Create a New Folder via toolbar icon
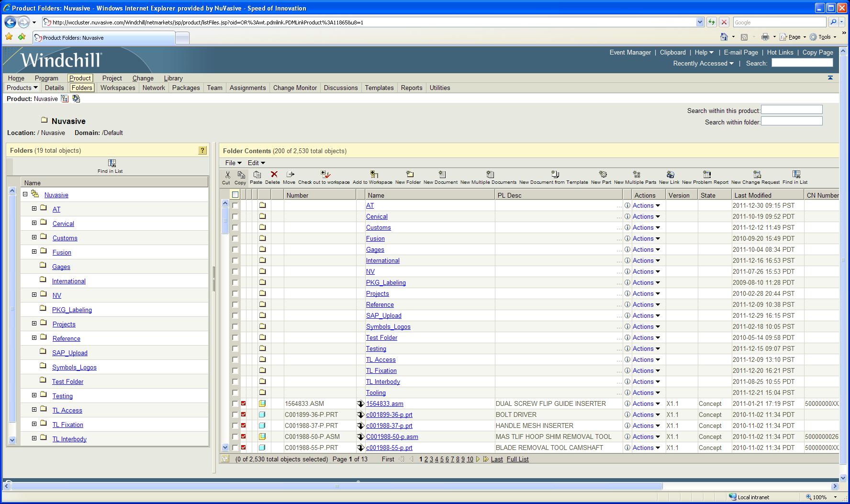The height and width of the screenshot is (504, 850). pos(409,174)
